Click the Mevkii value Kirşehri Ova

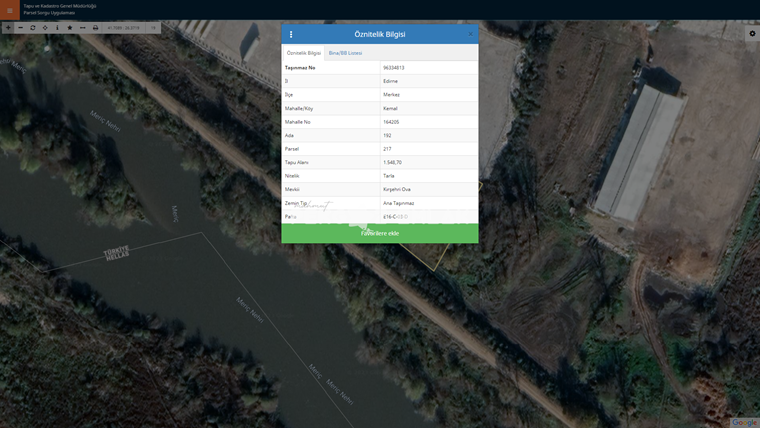396,190
